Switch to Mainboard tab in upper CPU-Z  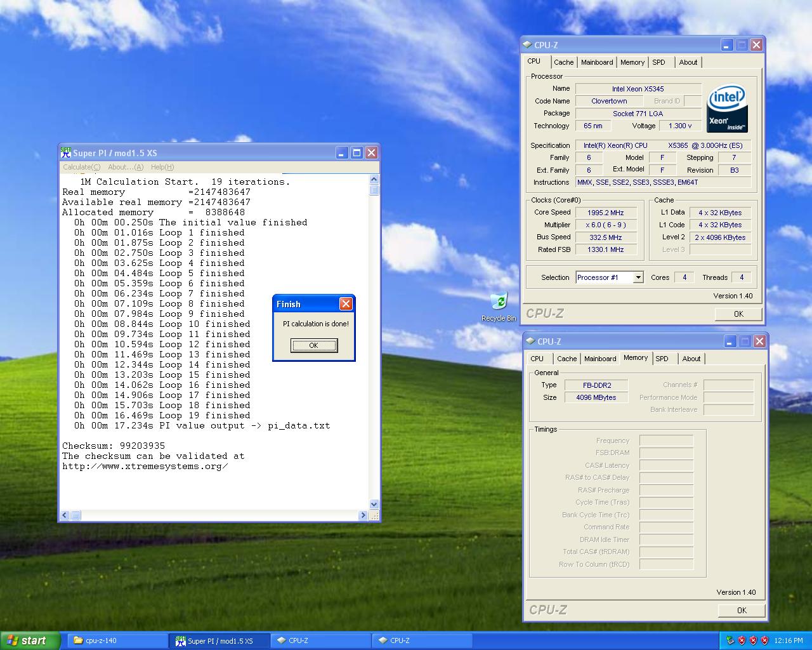point(597,62)
